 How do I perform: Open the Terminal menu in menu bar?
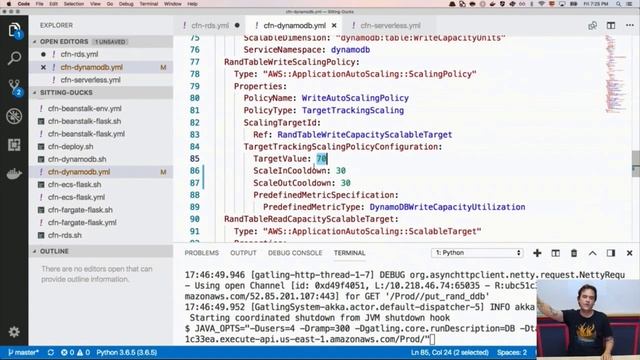click(x=149, y=4)
